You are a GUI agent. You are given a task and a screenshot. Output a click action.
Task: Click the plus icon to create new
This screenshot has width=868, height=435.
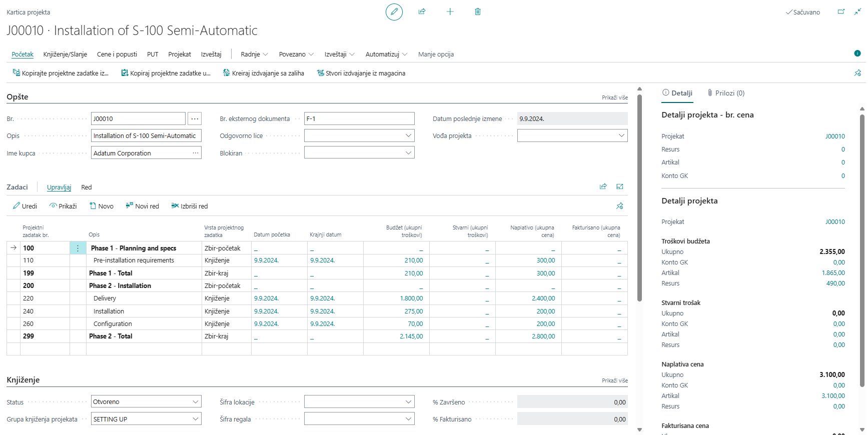[x=450, y=11]
